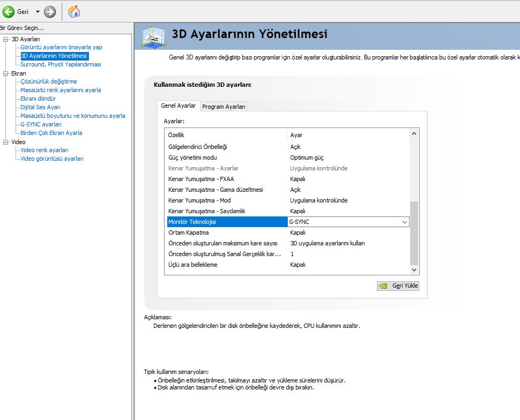Open Görüntü ayarlarını önayarla yap
The height and width of the screenshot is (420, 520).
61,47
